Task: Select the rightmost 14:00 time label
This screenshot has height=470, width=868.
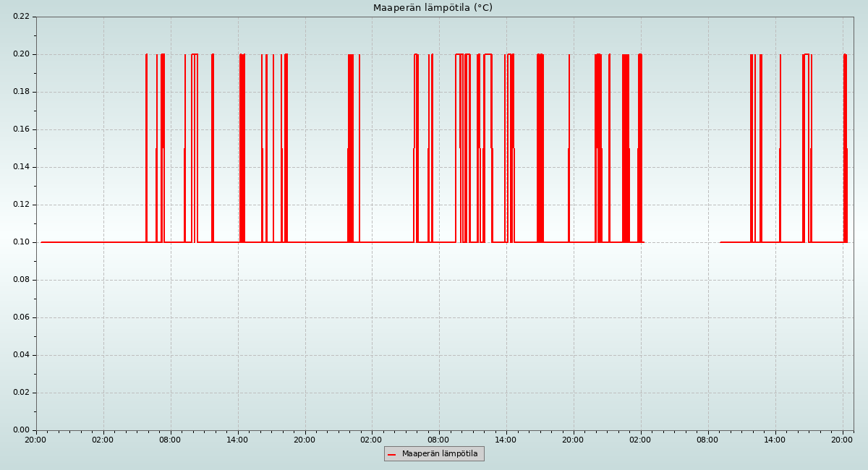Action: 775,440
